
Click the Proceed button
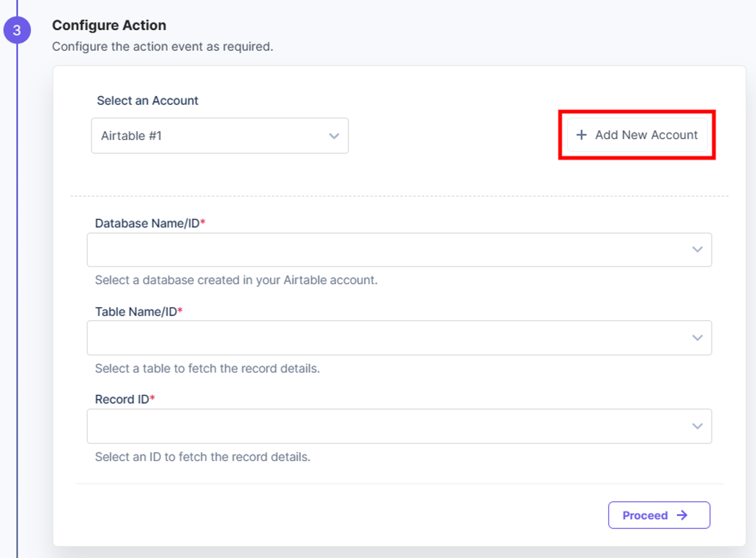coord(659,515)
